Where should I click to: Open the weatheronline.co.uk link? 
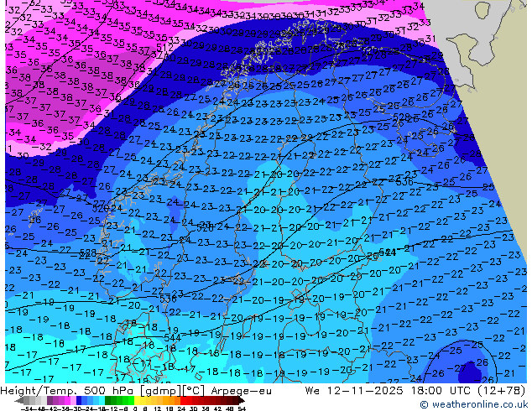(473, 404)
